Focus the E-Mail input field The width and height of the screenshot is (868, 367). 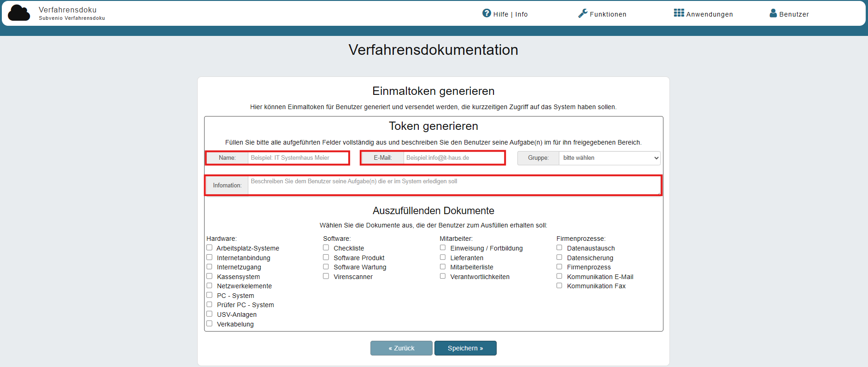(x=454, y=158)
